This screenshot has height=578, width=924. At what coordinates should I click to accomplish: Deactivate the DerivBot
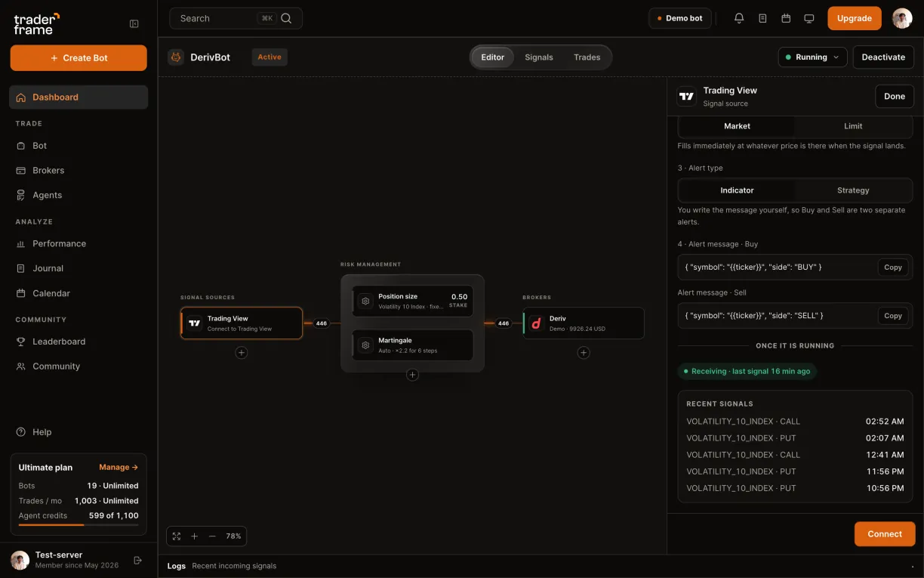coord(883,57)
